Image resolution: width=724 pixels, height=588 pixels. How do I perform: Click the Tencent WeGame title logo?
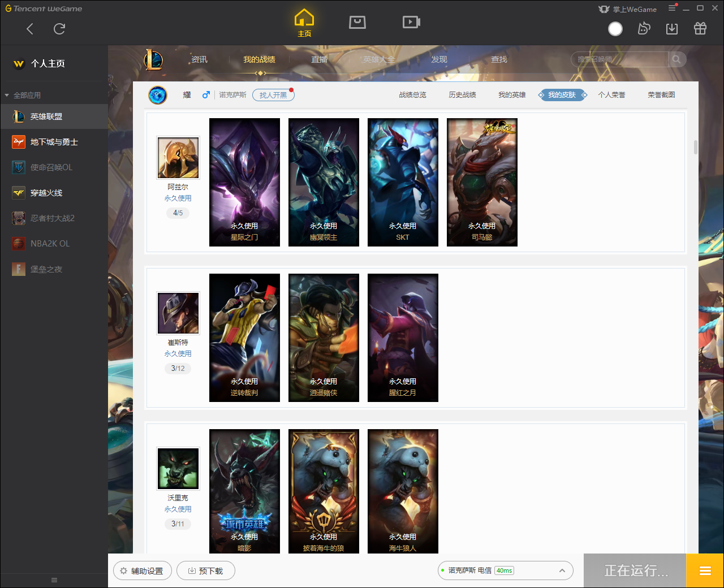(x=44, y=8)
